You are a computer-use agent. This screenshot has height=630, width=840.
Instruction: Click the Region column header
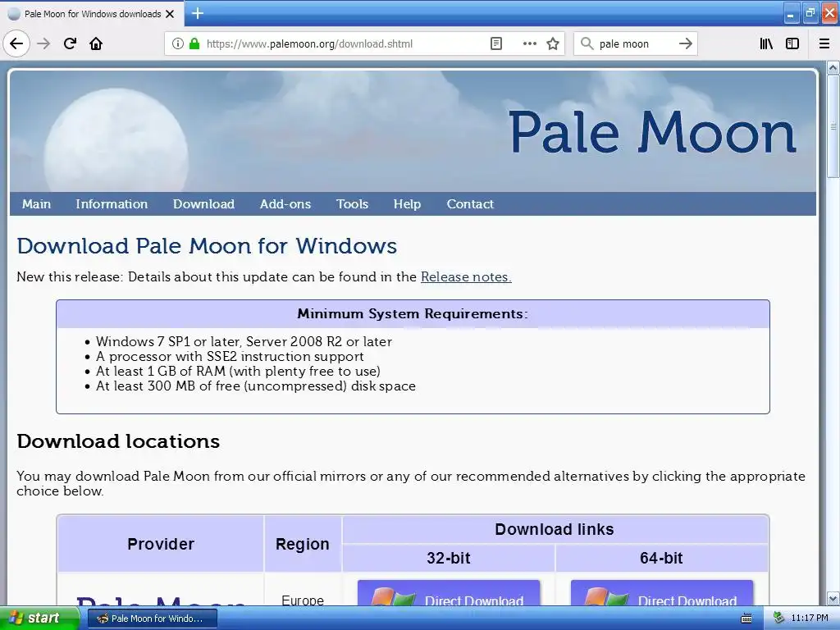[303, 544]
